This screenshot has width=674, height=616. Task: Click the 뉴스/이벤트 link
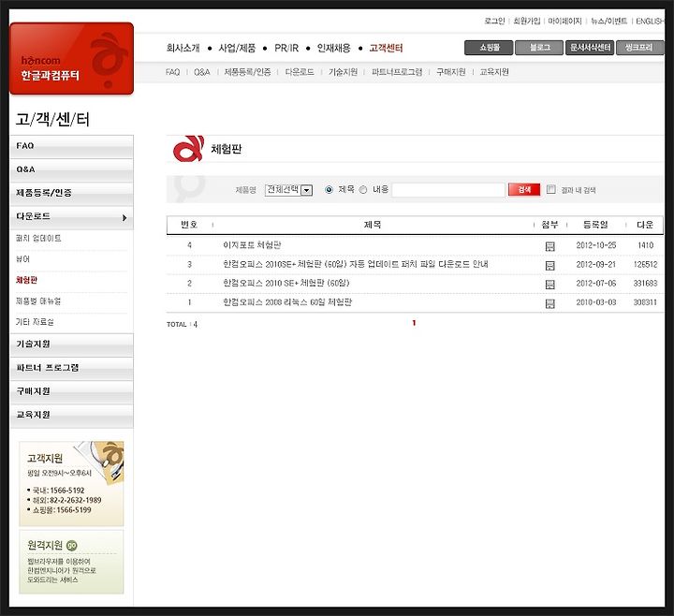click(608, 21)
